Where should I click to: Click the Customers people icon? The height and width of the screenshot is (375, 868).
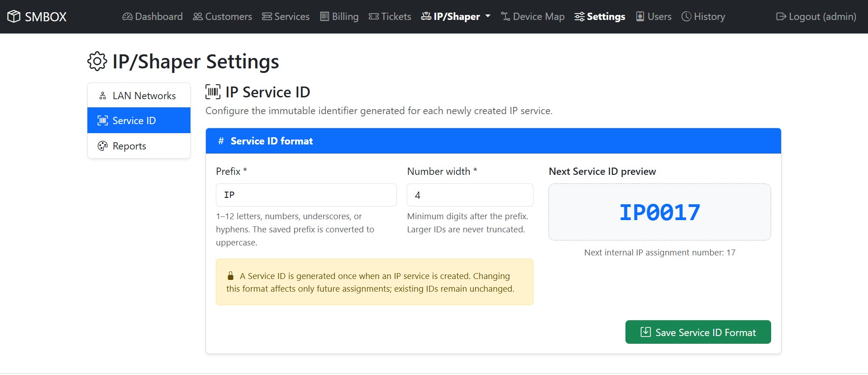tap(198, 16)
